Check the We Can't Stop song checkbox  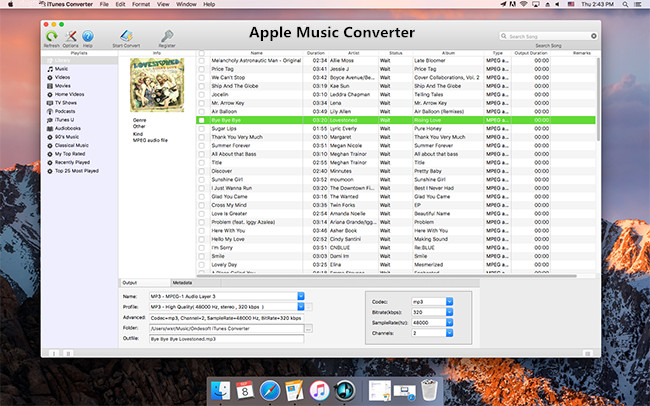coord(201,78)
